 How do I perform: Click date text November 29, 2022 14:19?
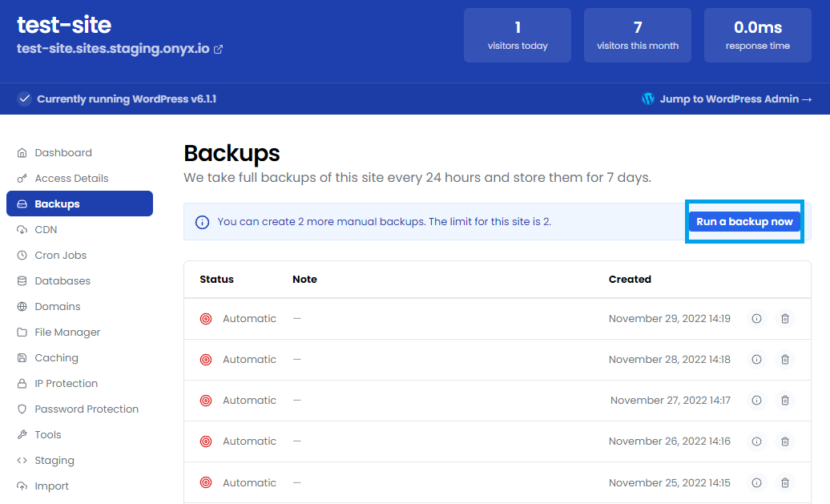(x=670, y=319)
